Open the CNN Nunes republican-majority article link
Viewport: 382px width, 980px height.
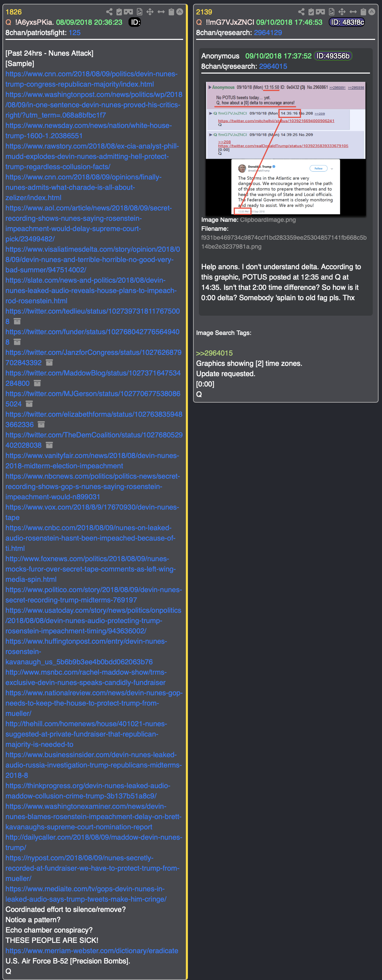tap(91, 79)
